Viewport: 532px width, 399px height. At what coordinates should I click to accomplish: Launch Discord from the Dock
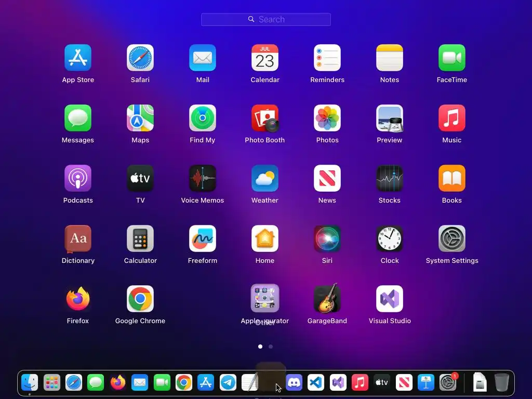coord(294,383)
